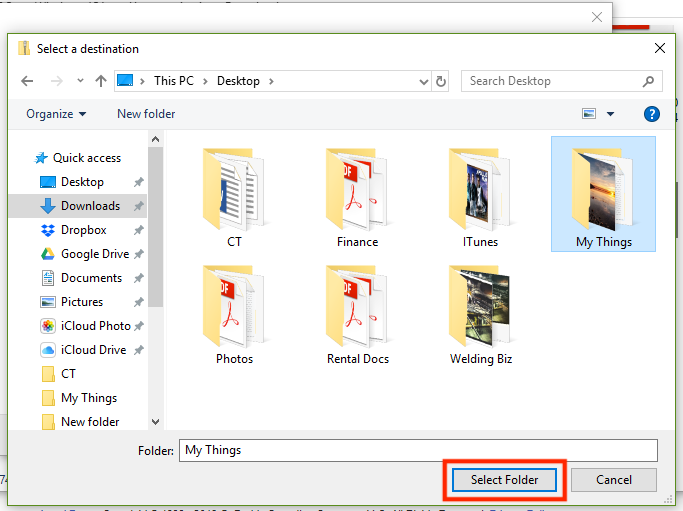Go forward using the right arrow
This screenshot has width=683, height=511.
click(57, 81)
